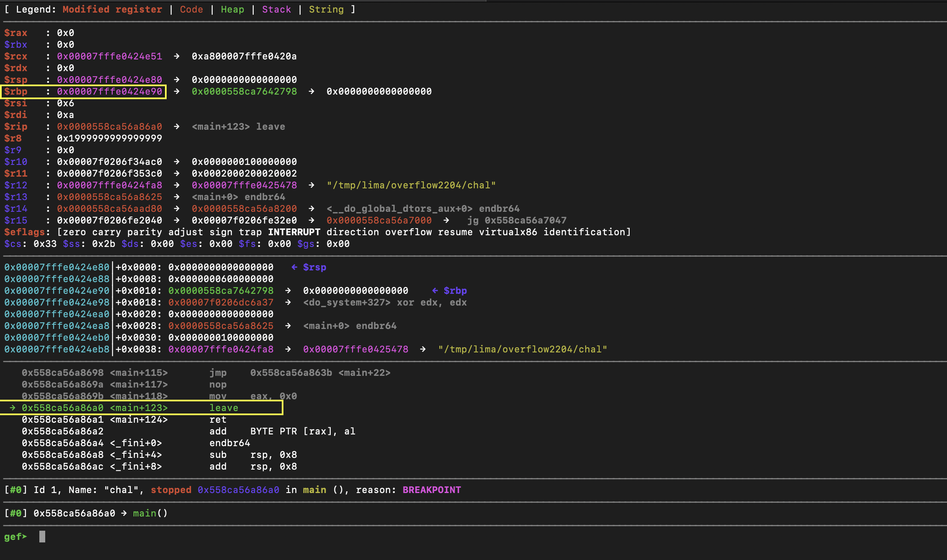Click 'String' in the legend
The image size is (947, 560).
tap(327, 9)
